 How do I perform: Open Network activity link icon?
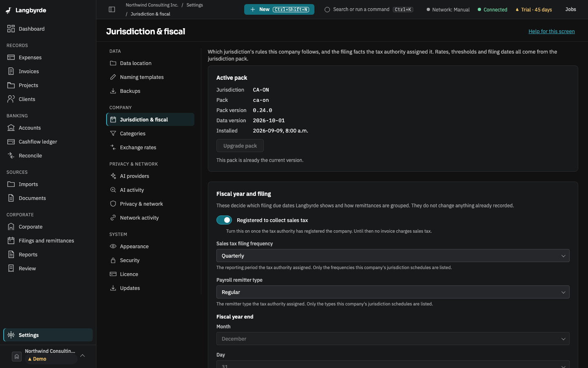(x=113, y=218)
